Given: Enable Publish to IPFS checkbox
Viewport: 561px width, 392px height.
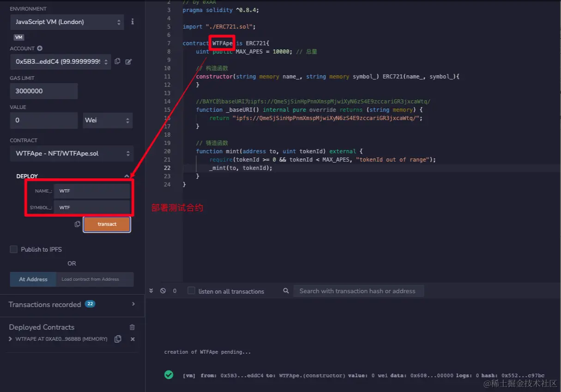Looking at the screenshot, I should (x=14, y=249).
